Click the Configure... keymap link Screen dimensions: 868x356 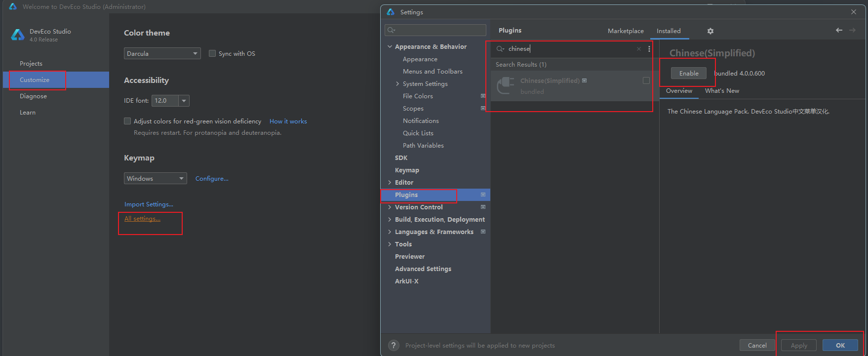[x=212, y=179]
